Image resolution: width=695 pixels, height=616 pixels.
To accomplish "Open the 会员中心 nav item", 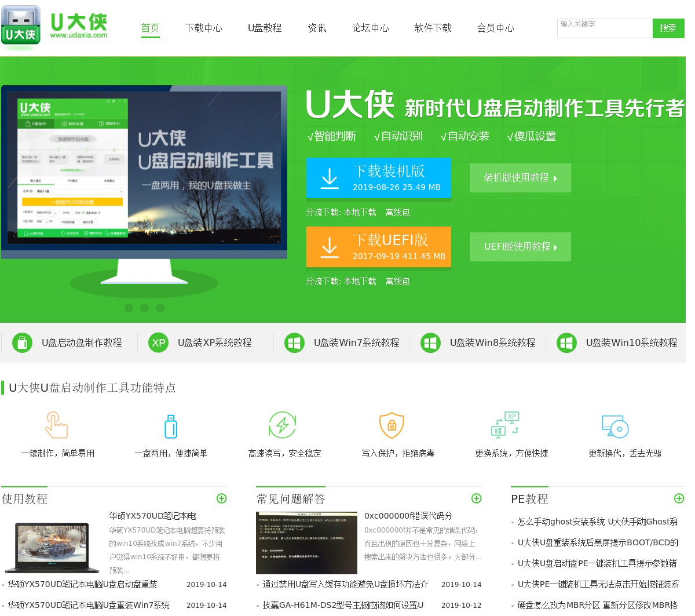I will [495, 28].
